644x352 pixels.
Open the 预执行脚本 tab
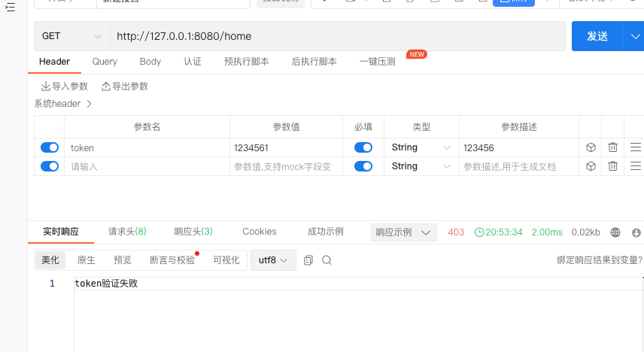click(247, 62)
